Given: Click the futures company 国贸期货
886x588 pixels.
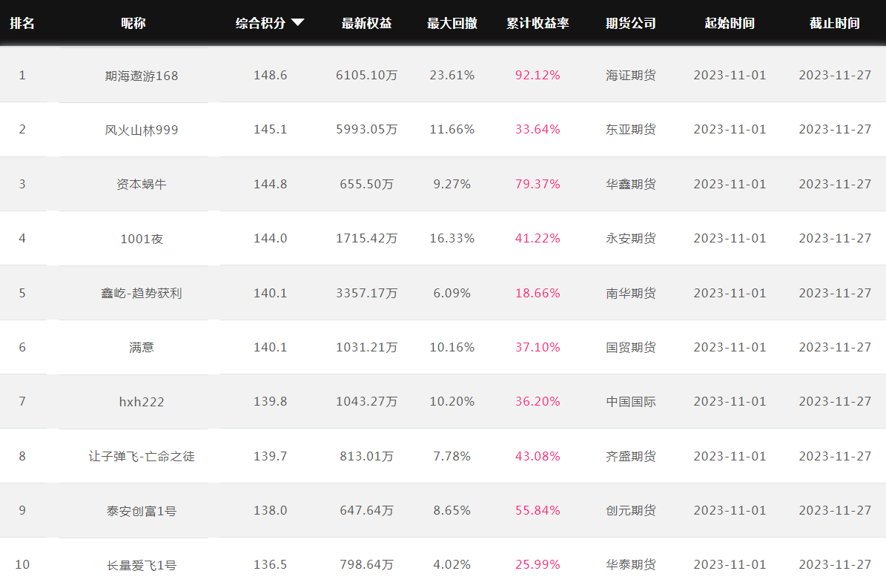Looking at the screenshot, I should point(631,347).
